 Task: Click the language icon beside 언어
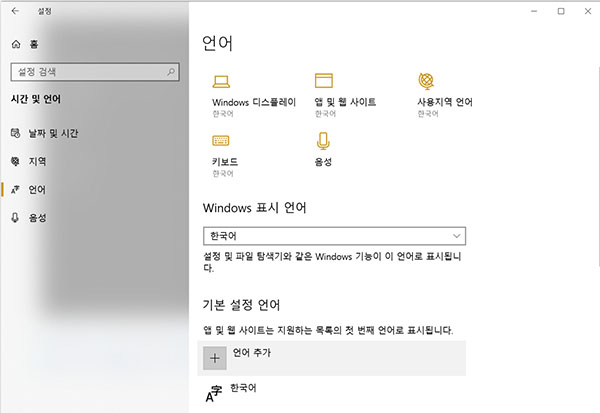[x=15, y=189]
